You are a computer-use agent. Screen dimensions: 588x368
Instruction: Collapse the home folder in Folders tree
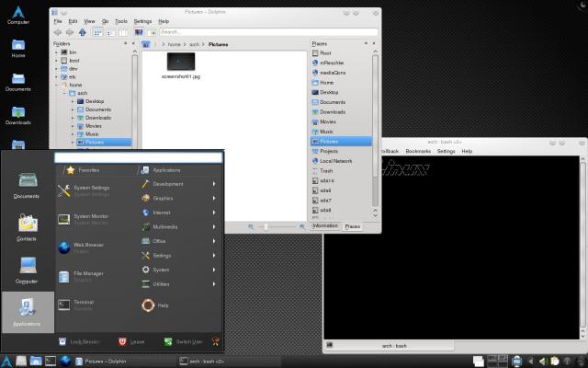pos(56,85)
